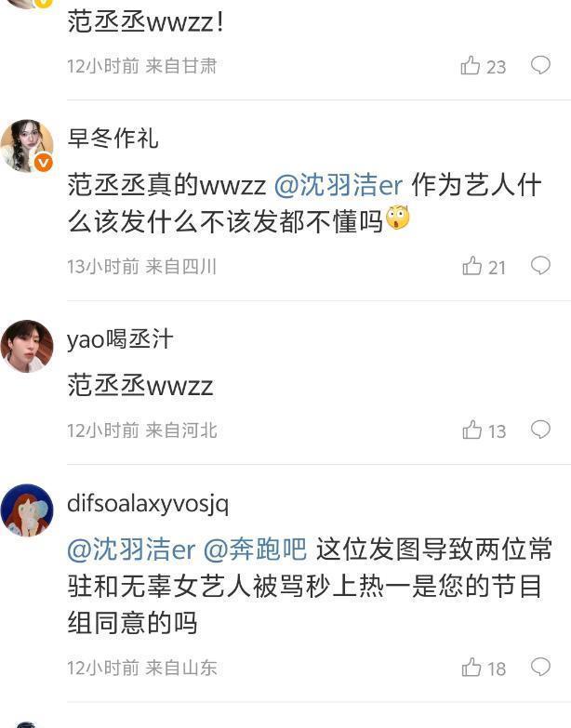Reply to the comment from 甘肃
This screenshot has width=571, height=728.
[541, 65]
